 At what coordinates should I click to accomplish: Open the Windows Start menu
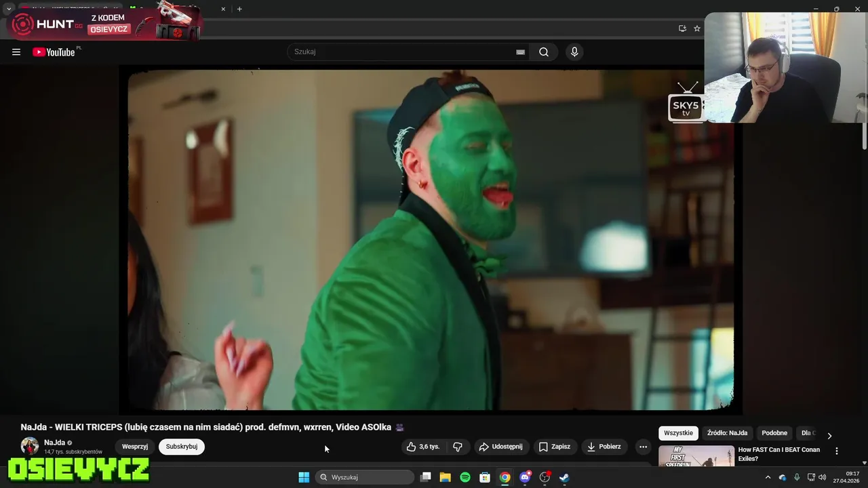304,477
